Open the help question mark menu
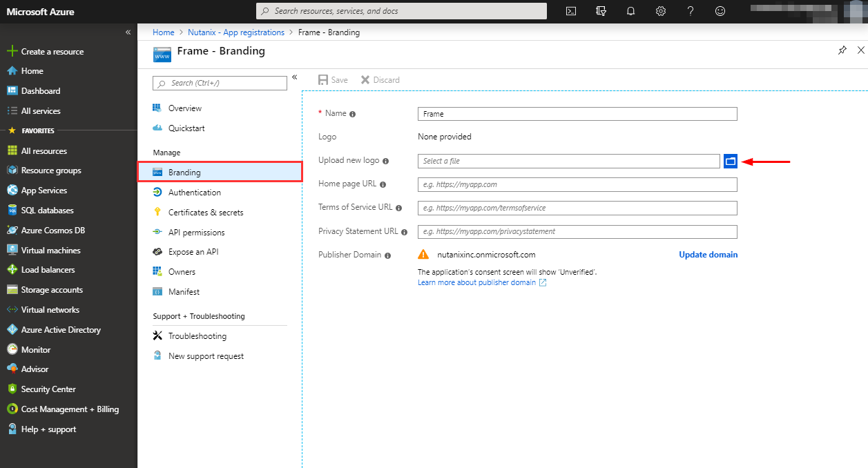Image resolution: width=868 pixels, height=468 pixels. click(x=690, y=11)
